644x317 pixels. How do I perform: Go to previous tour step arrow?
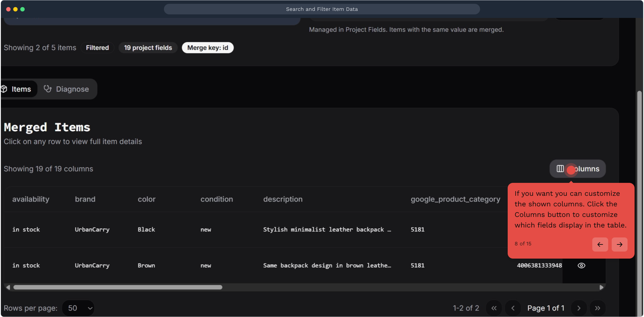tap(600, 245)
